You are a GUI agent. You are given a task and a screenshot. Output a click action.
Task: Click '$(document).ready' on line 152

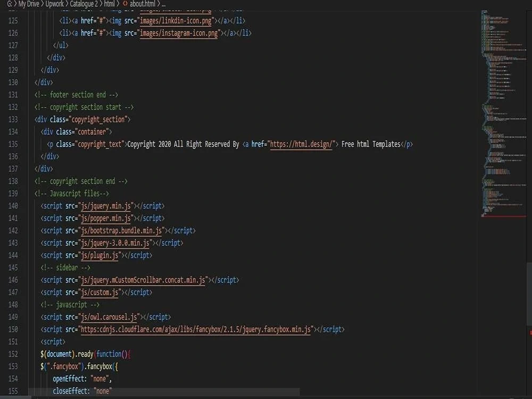click(x=67, y=354)
